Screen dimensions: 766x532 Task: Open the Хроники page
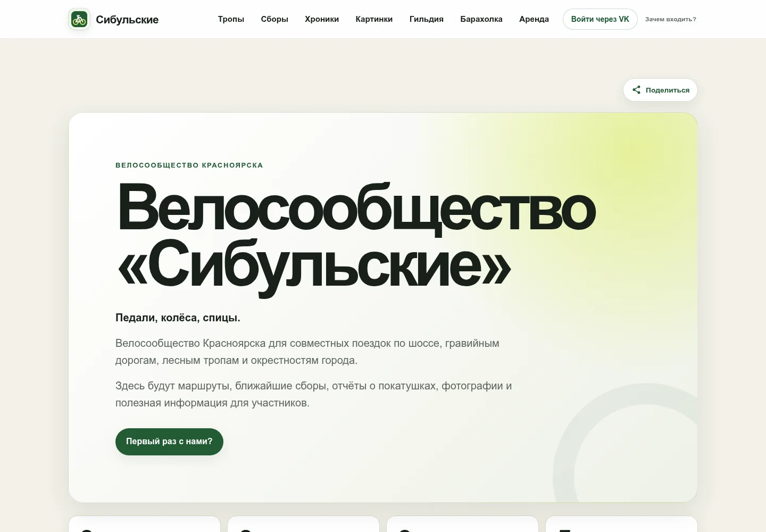coord(322,19)
